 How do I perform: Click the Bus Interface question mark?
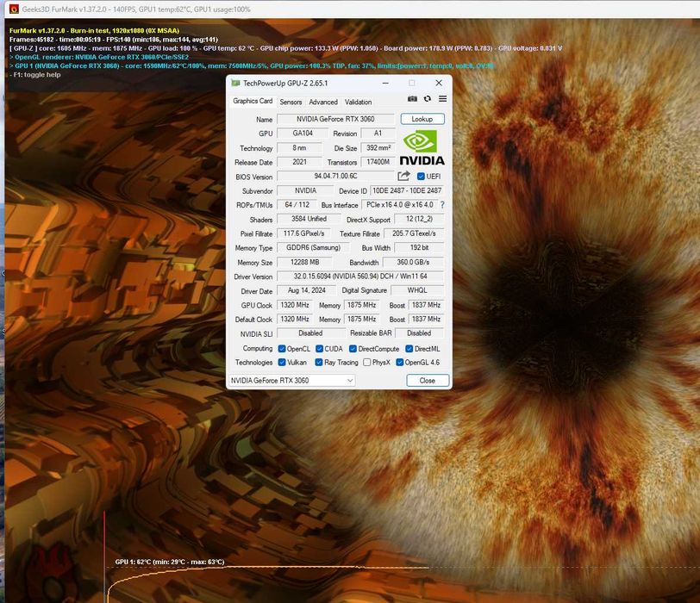click(442, 205)
